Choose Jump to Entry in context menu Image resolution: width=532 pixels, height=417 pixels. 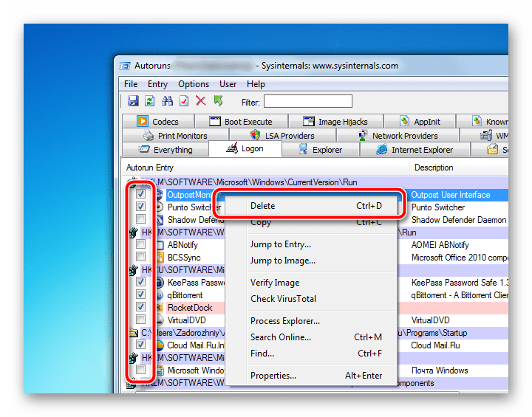pos(311,244)
